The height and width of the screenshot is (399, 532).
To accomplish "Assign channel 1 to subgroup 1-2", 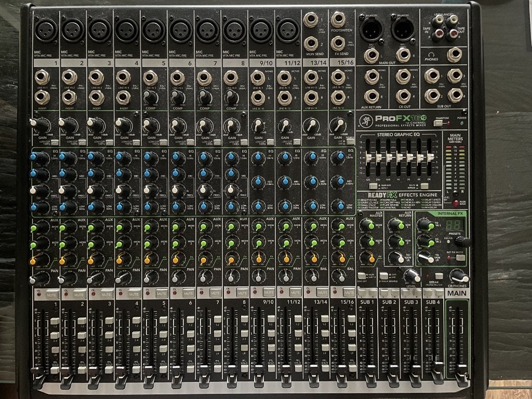I will 55,321.
